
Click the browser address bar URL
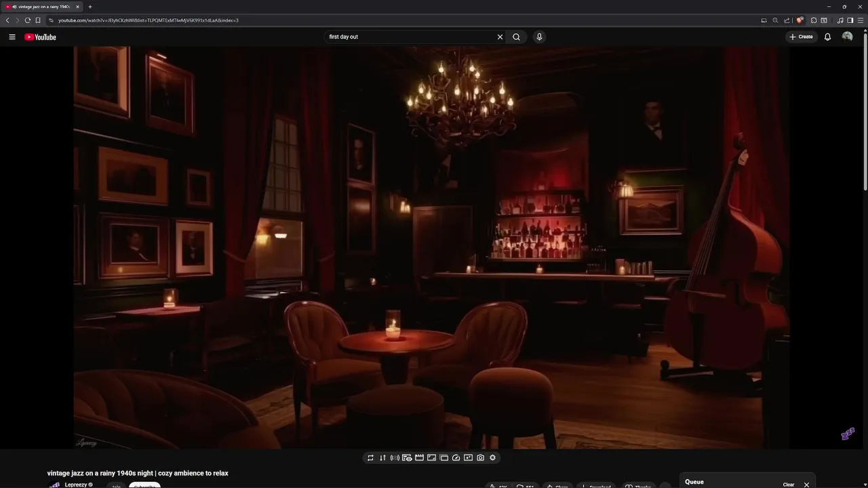(x=149, y=20)
